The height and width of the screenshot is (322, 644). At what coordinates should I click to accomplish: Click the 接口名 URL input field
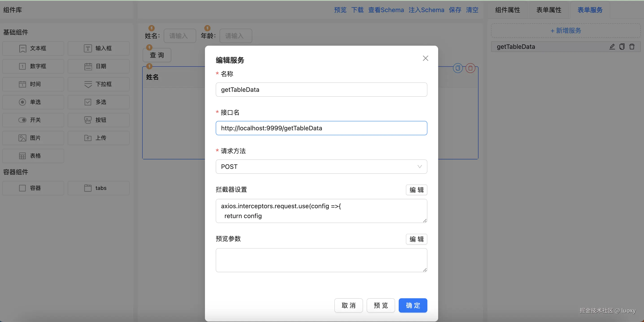click(321, 128)
